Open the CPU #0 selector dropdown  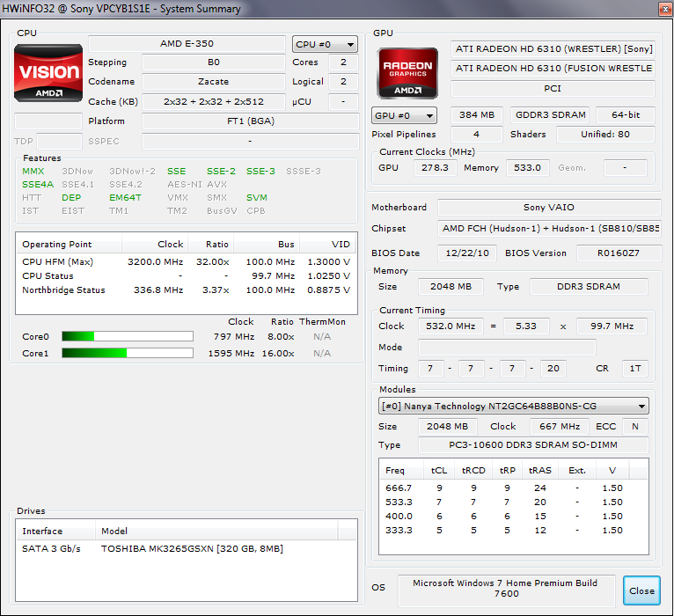pos(325,44)
